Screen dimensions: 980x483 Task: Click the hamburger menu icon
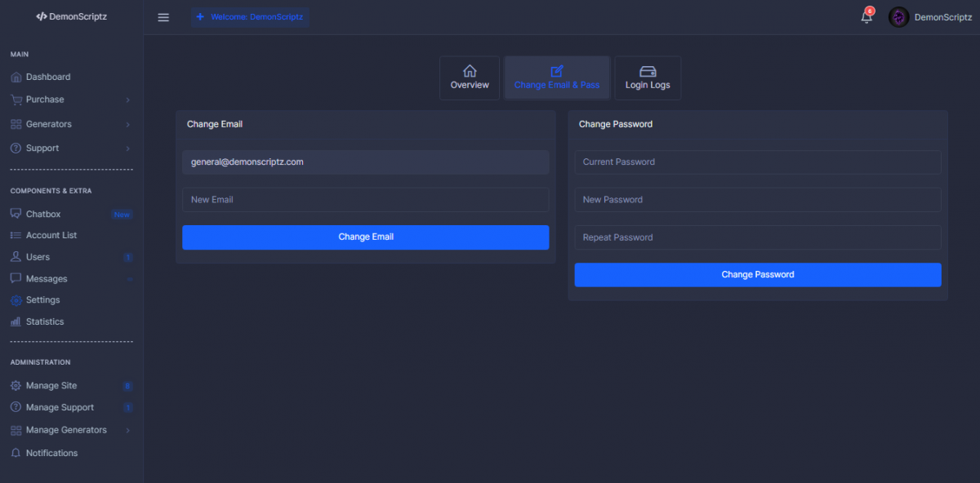163,17
